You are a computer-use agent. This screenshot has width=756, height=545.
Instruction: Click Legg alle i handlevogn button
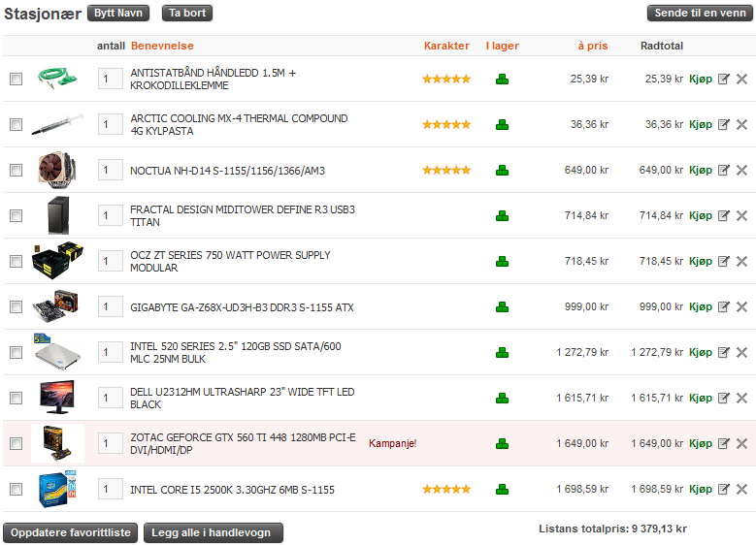(x=214, y=533)
